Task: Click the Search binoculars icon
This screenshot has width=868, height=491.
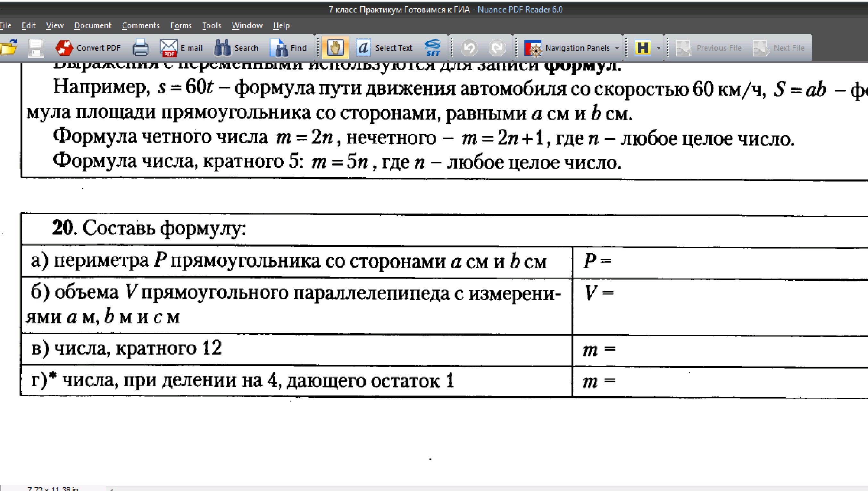Action: (222, 48)
